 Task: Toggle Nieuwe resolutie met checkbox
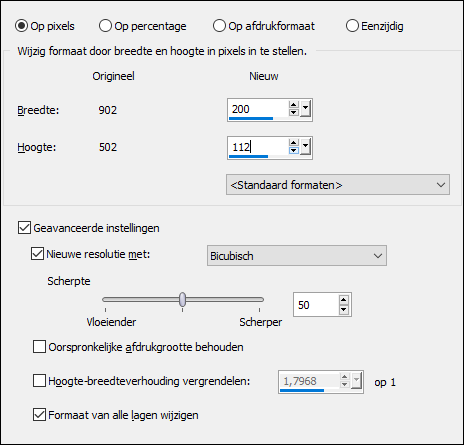pyautogui.click(x=37, y=254)
